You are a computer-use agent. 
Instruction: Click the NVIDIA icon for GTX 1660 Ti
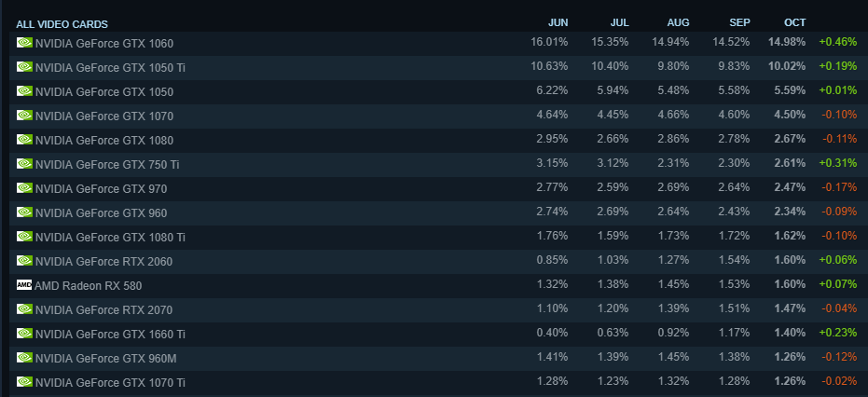[24, 334]
